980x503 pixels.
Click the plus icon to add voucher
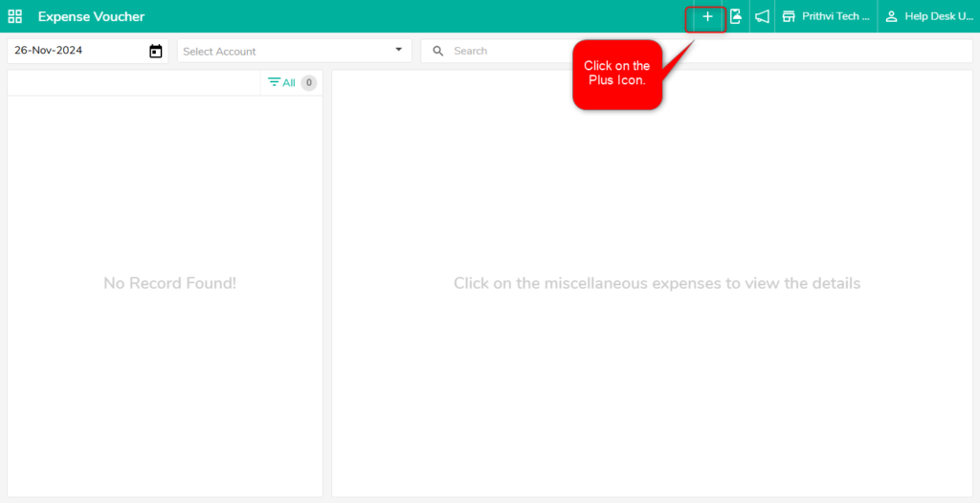pyautogui.click(x=707, y=17)
